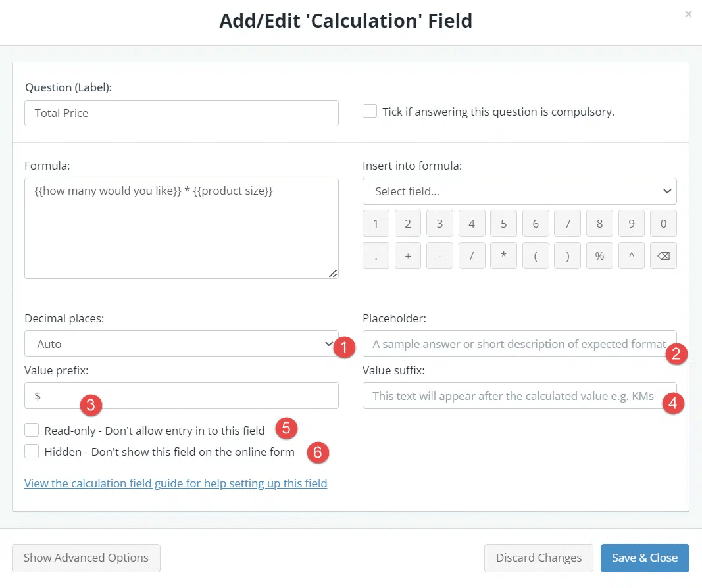The width and height of the screenshot is (702, 588).
Task: Insert a closing parenthesis into the formula
Action: coord(567,256)
